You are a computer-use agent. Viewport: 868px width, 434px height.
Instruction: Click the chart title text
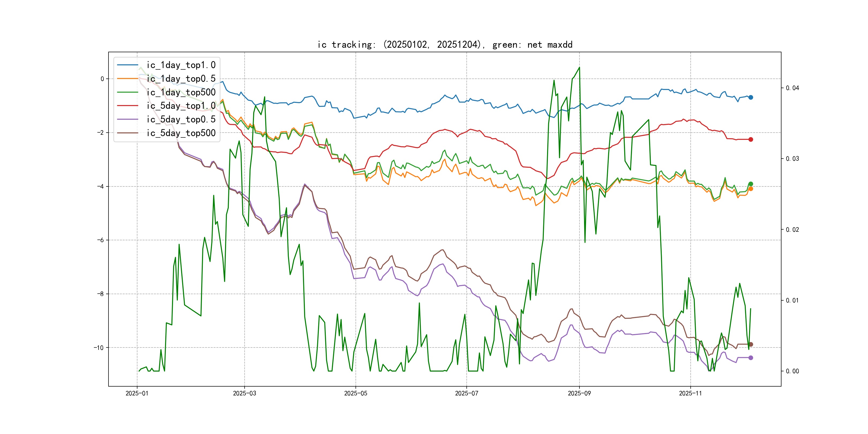point(445,45)
